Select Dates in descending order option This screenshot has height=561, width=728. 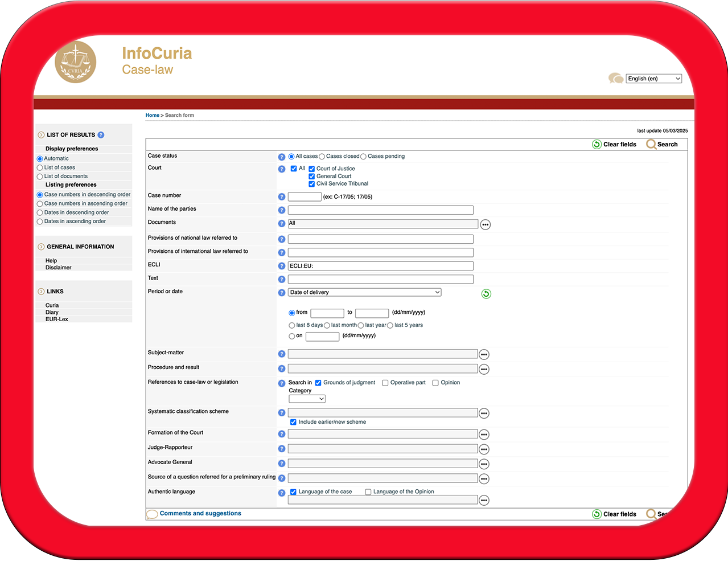[40, 213]
